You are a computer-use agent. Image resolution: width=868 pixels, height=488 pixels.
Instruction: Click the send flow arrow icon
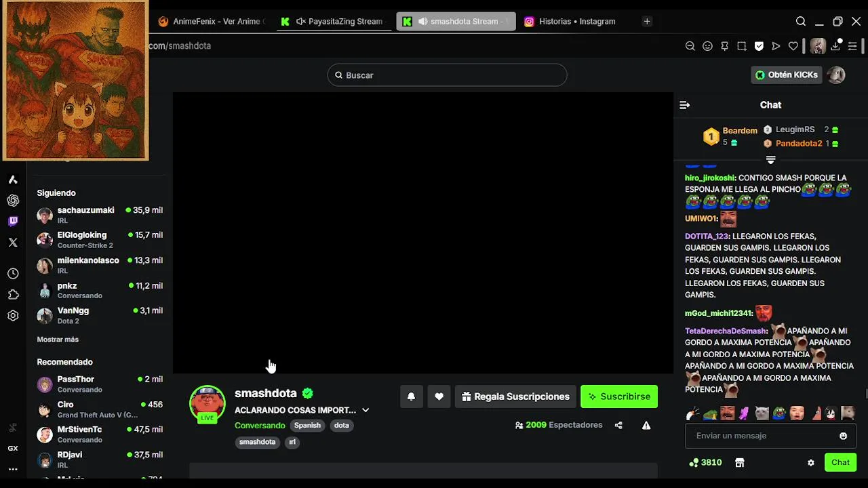(776, 46)
